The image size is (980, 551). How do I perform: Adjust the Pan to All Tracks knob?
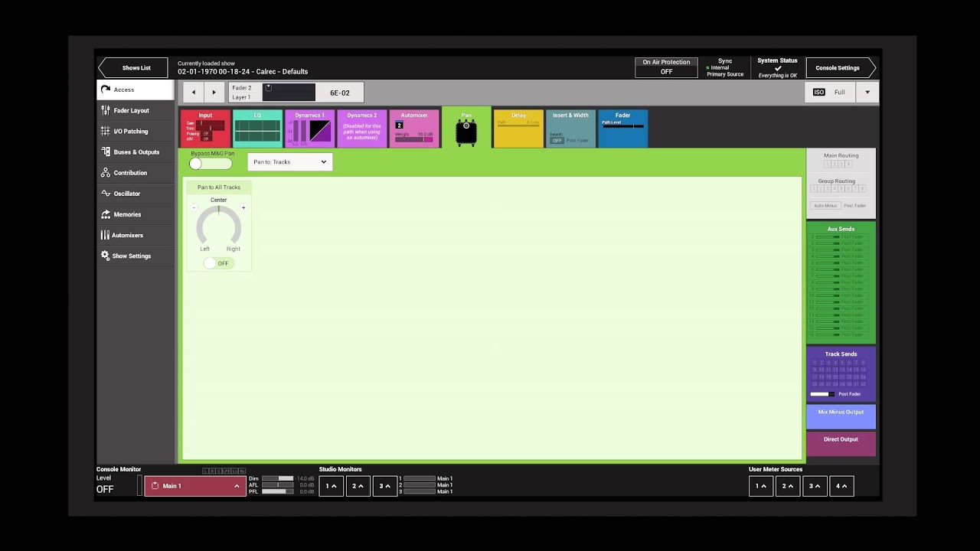pos(219,226)
